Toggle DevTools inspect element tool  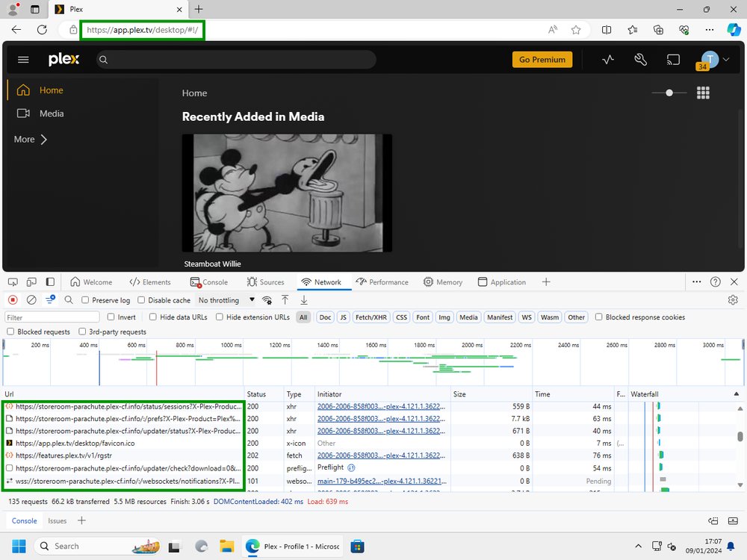(x=13, y=282)
